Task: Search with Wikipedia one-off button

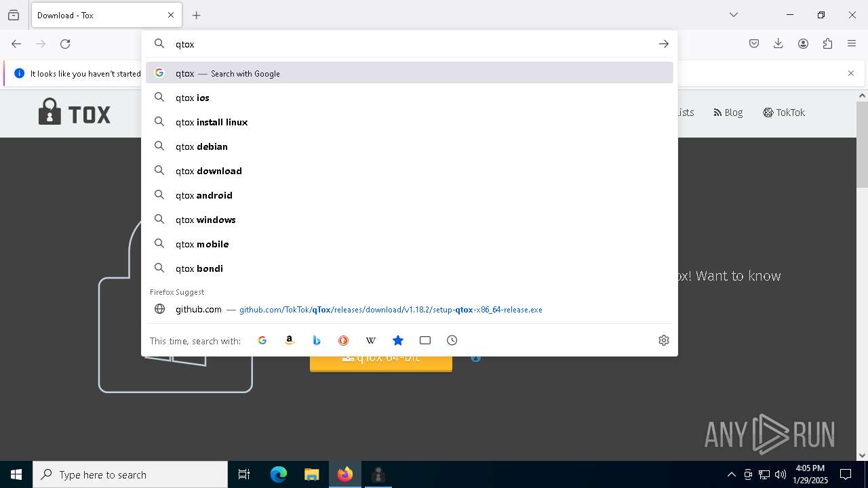Action: coord(371,340)
